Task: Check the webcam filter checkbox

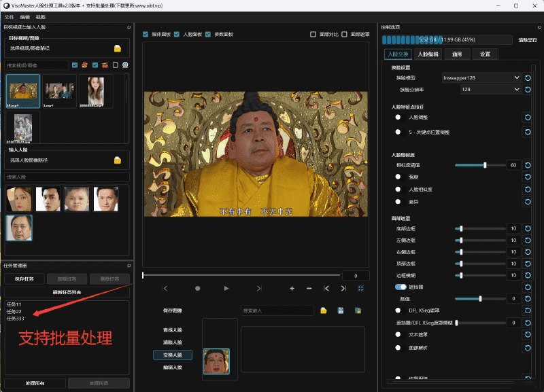Action: (116, 65)
